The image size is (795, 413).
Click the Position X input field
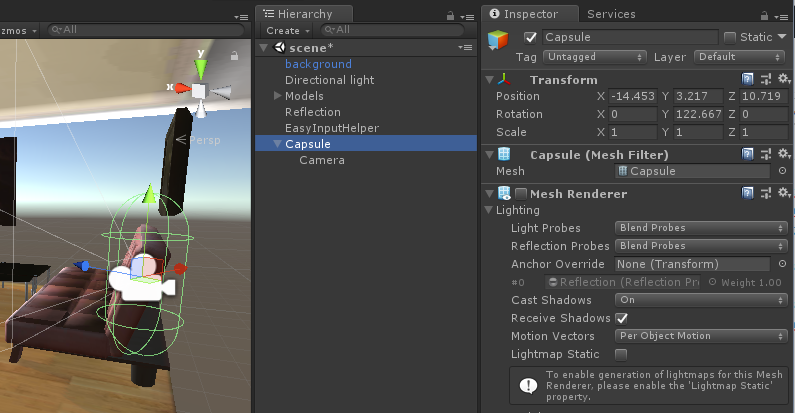coord(633,96)
